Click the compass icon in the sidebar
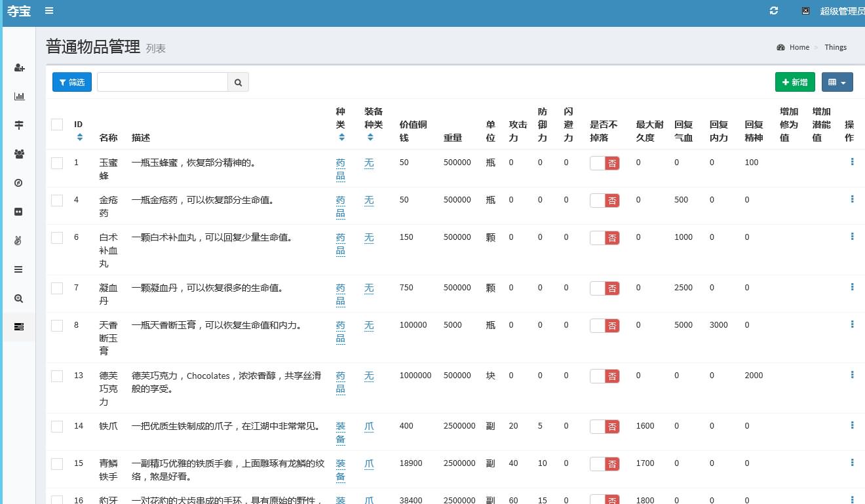 click(19, 182)
